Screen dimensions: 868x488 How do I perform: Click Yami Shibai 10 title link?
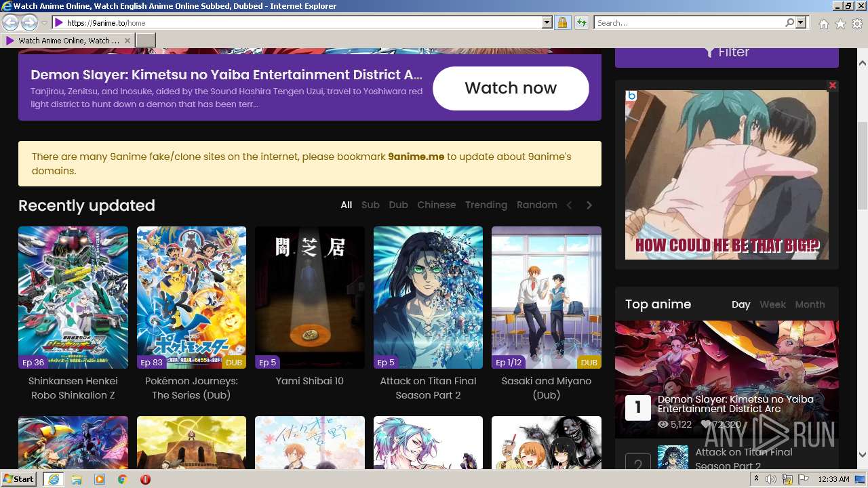click(x=310, y=381)
